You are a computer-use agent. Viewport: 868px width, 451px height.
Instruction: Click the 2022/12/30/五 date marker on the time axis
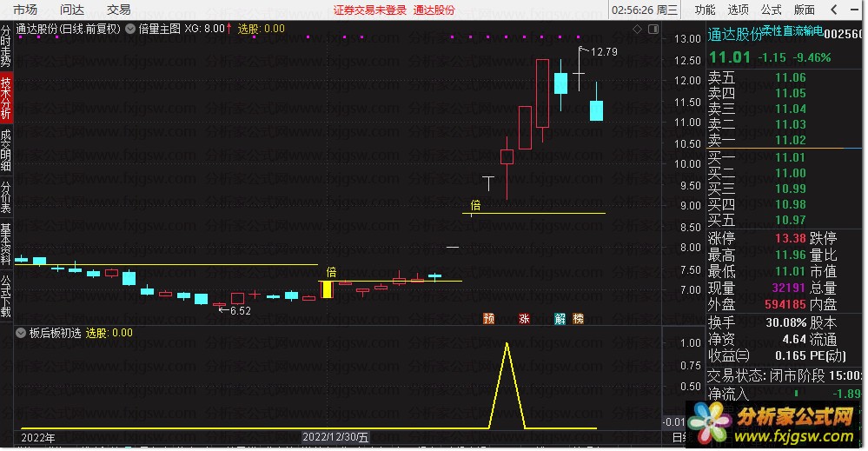tap(335, 437)
